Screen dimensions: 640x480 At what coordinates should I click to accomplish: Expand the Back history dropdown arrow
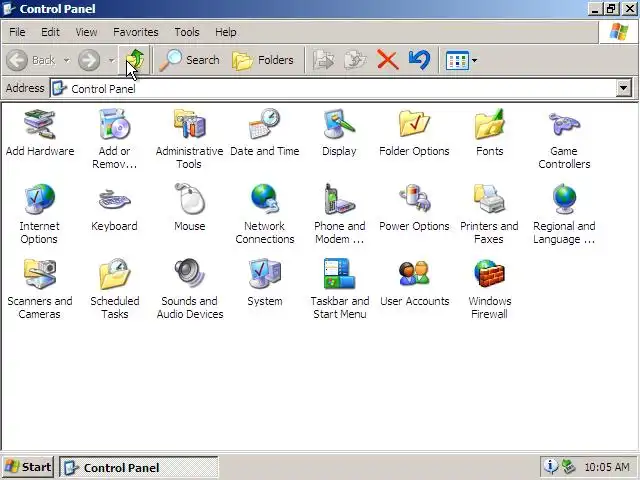click(66, 60)
